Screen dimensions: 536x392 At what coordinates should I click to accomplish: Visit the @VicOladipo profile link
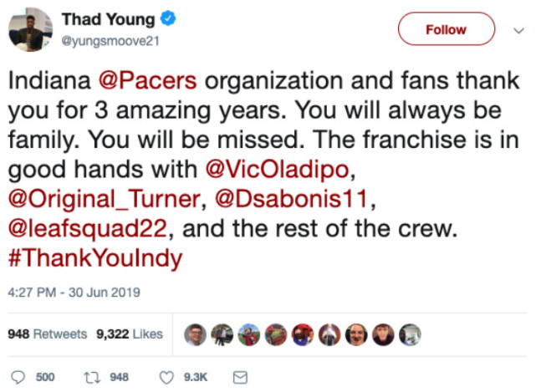click(x=273, y=170)
